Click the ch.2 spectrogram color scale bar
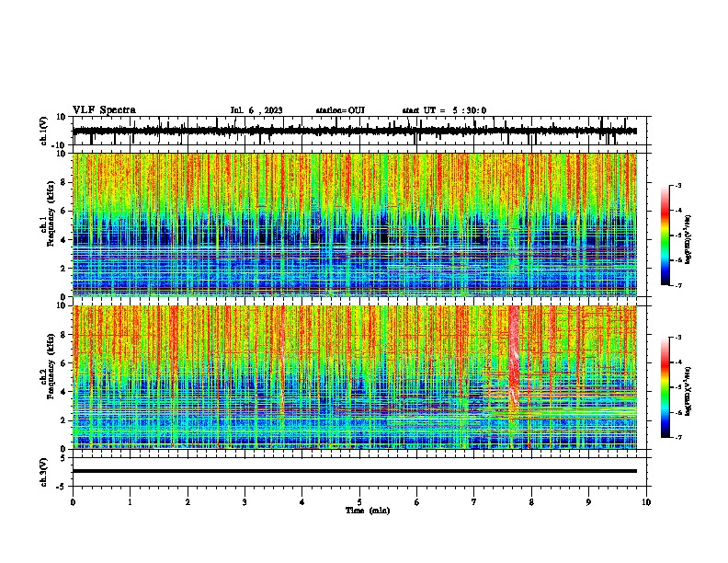Screen dimensions: 728x563 (x=665, y=387)
